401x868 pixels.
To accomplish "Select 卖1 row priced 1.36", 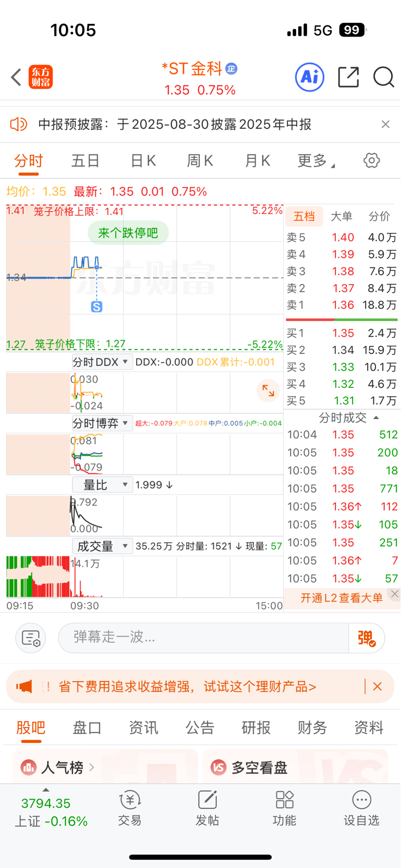I will tap(342, 305).
